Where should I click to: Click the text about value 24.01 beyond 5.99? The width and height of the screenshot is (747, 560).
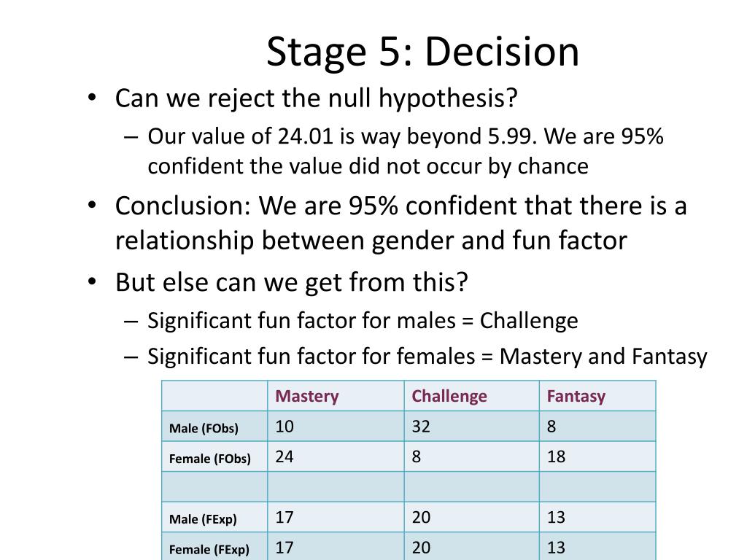406,151
